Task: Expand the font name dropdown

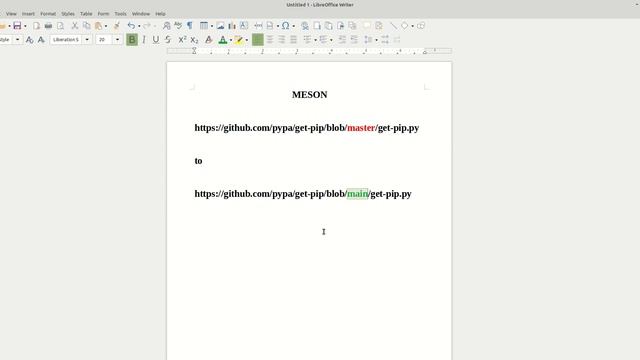Action: tap(87, 40)
